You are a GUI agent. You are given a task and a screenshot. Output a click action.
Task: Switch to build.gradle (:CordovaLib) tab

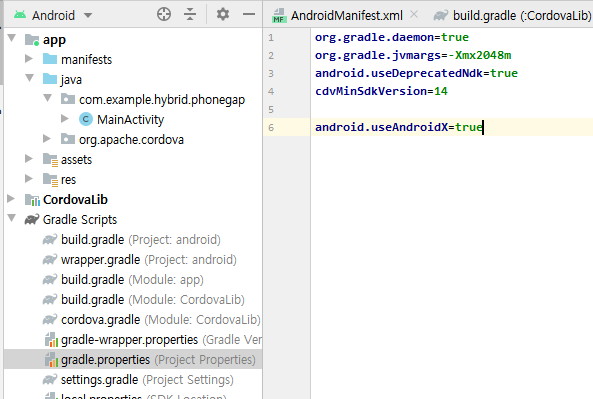pyautogui.click(x=522, y=16)
